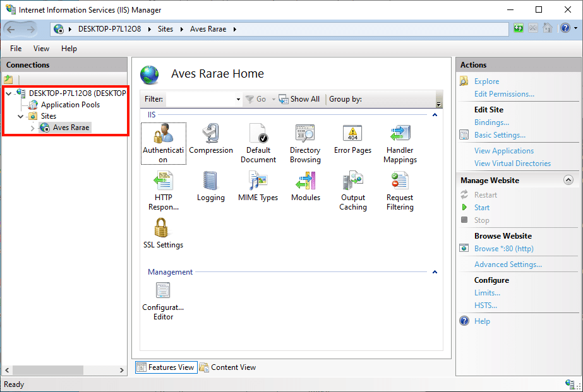The width and height of the screenshot is (583, 392).
Task: Open the Configuration Editor
Action: [x=163, y=294]
